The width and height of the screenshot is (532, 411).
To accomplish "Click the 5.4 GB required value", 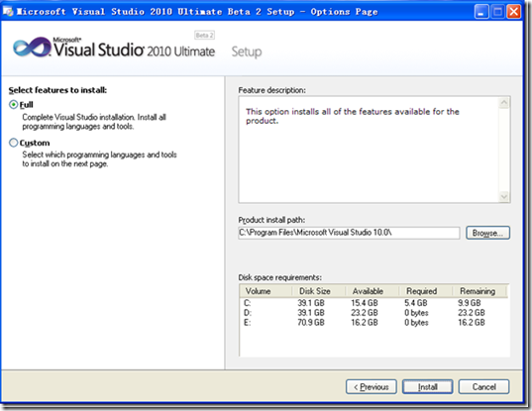I will [416, 303].
